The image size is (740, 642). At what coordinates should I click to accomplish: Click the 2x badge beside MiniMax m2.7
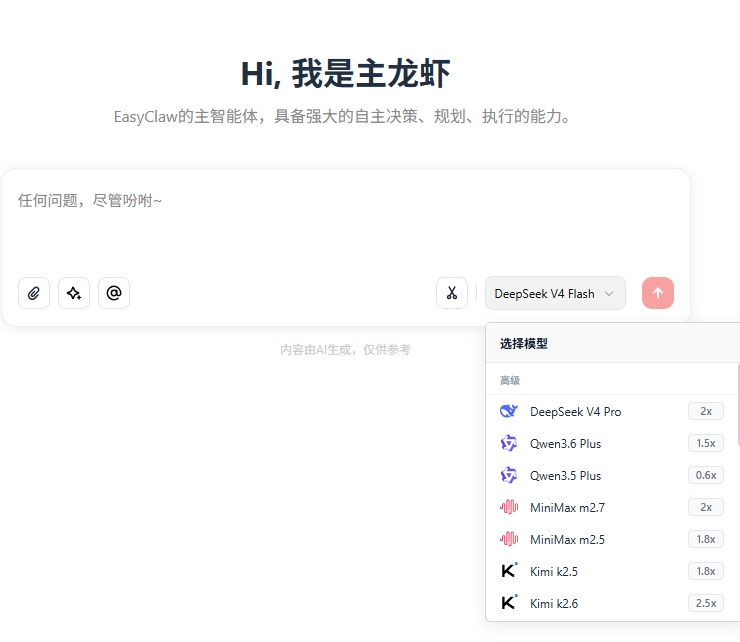tap(706, 507)
